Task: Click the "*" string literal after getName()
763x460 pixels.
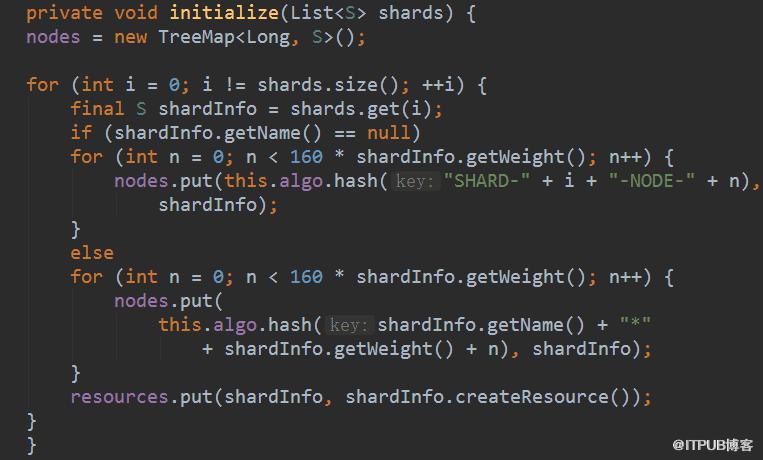Action: tap(635, 323)
